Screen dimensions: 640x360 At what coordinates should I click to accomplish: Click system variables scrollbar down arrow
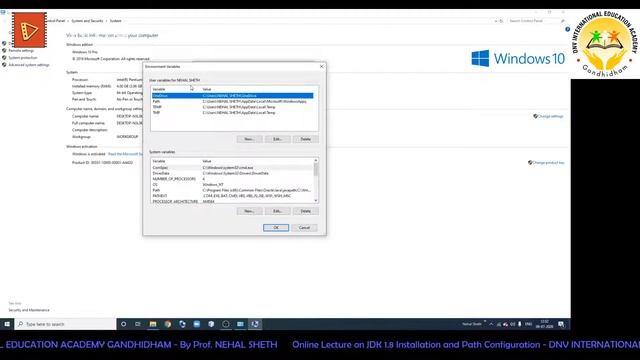click(x=316, y=200)
